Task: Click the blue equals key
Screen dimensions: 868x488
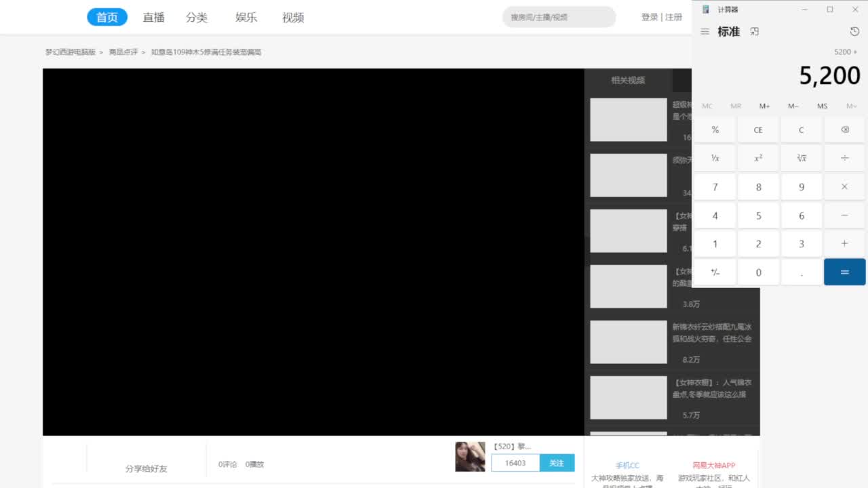Action: click(x=844, y=272)
